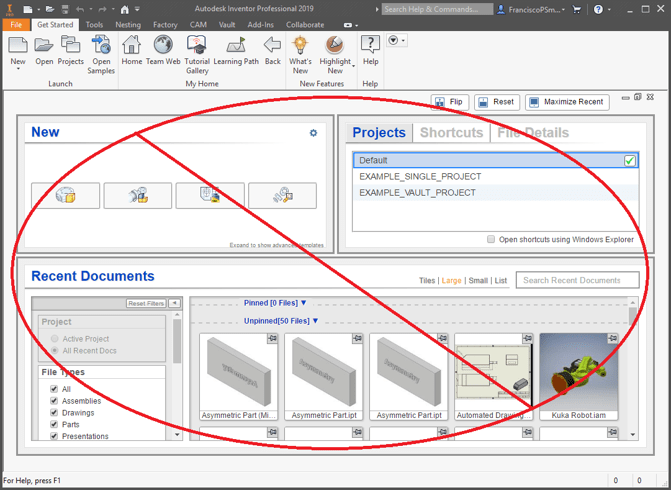Viewport: 671px width, 490px height.
Task: Click the green active checkmark on Default project
Action: point(629,160)
